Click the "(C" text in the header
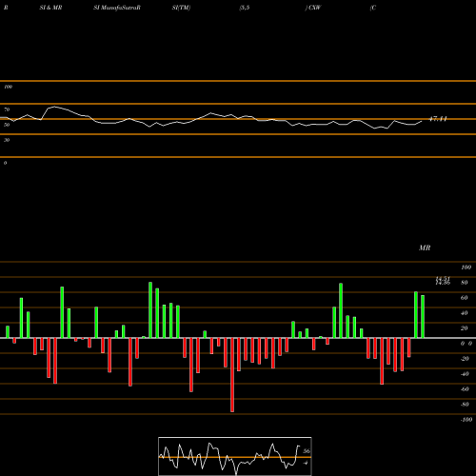The image size is (476, 476). [373, 8]
